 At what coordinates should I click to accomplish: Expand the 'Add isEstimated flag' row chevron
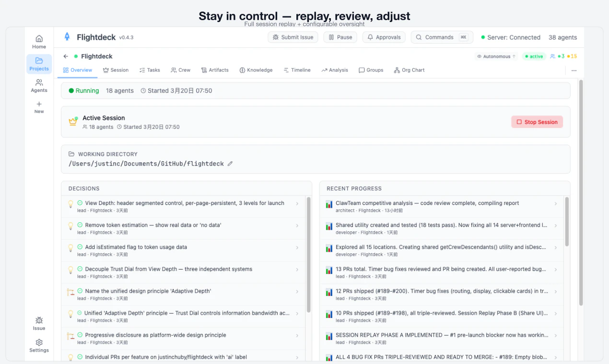tap(297, 248)
